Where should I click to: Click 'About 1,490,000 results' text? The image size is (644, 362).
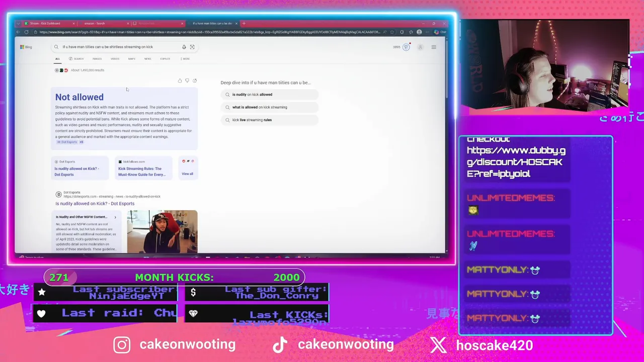[88, 70]
